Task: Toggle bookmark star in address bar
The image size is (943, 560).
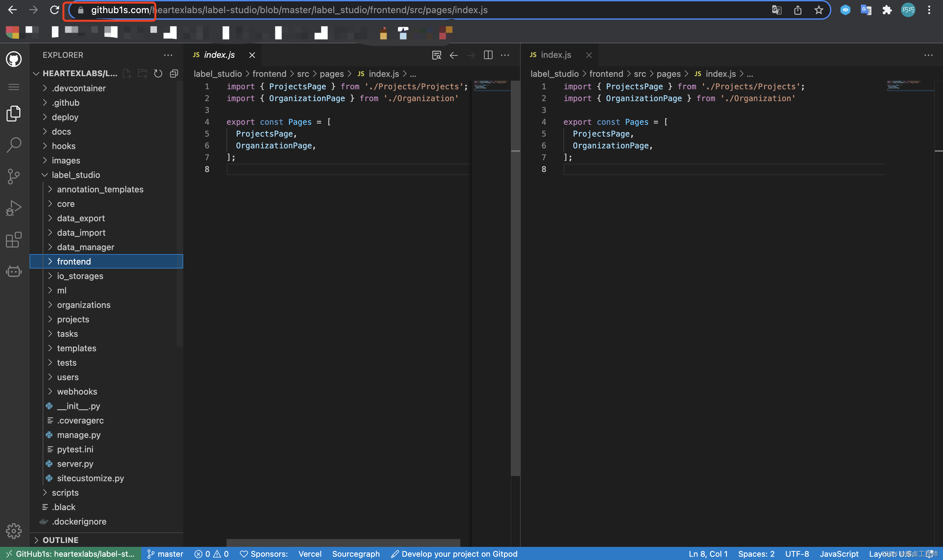Action: tap(819, 10)
